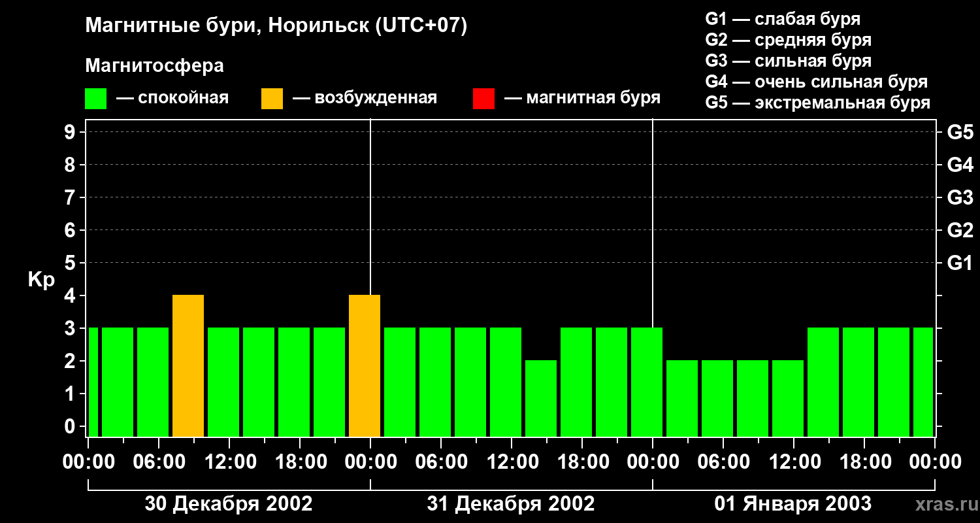Screen dimensions: 980x523
Task: Click the red магнитная буря legend swatch
Action: [483, 99]
